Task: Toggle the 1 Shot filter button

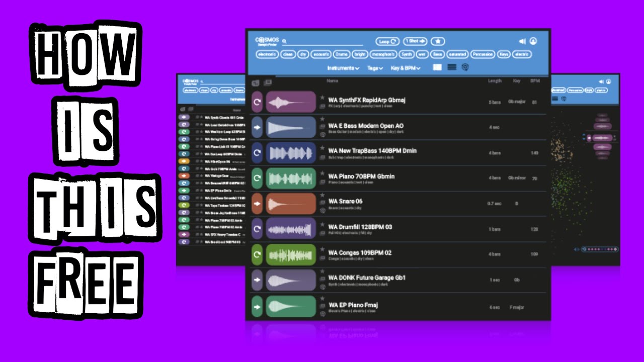Action: pyautogui.click(x=416, y=41)
